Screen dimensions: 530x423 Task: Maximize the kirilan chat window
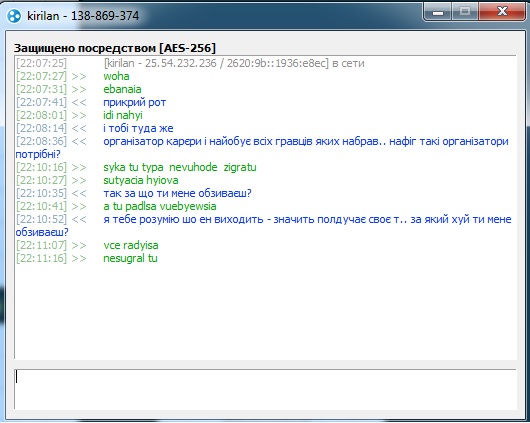pyautogui.click(x=465, y=12)
